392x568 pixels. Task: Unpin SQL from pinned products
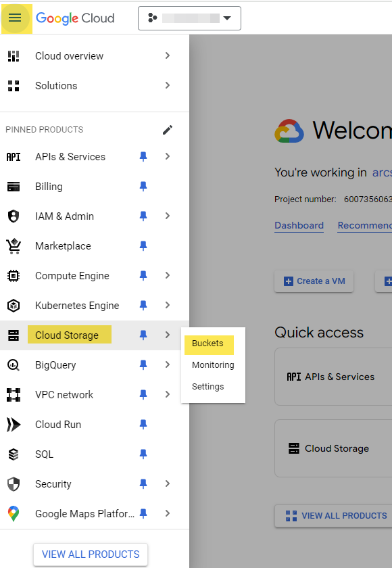(143, 454)
